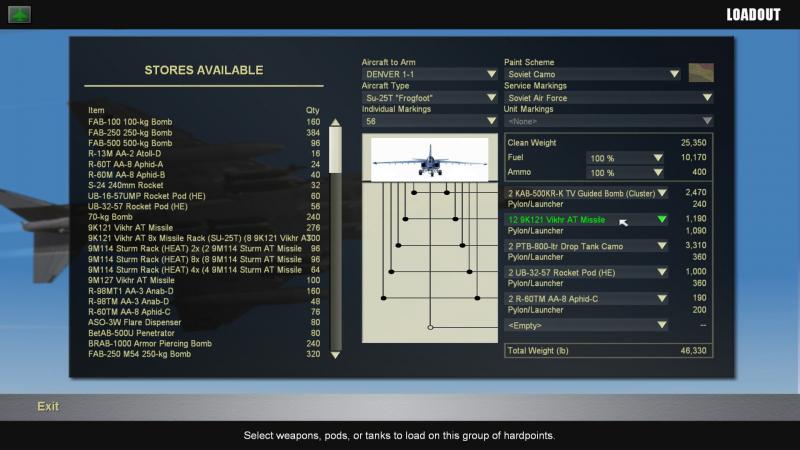Click the Su-25T aircraft preview thumbnail
This screenshot has height=450, width=800.
430,159
